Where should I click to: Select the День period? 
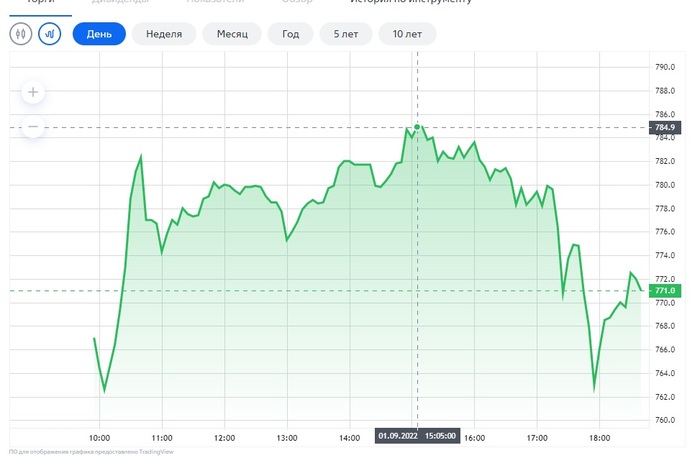(99, 34)
